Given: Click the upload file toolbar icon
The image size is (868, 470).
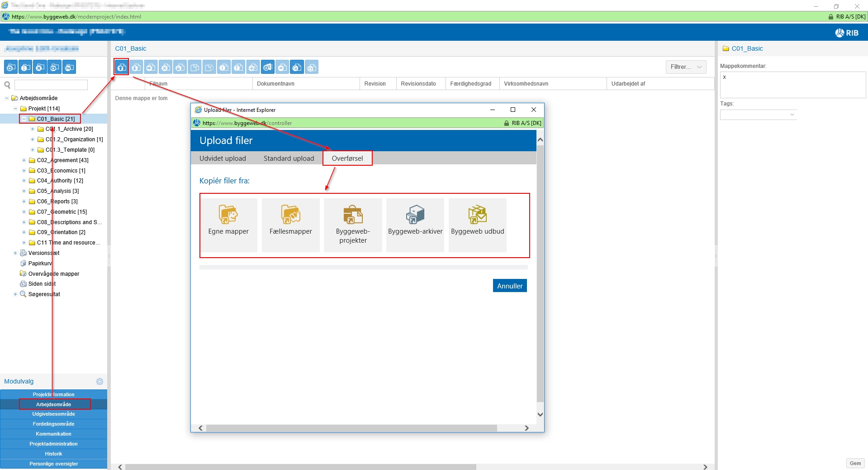Looking at the screenshot, I should [x=121, y=67].
